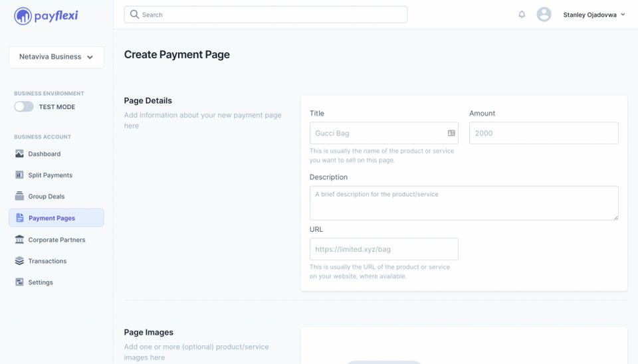This screenshot has width=638, height=364.
Task: Click the Group Deals sidebar icon
Action: point(19,196)
